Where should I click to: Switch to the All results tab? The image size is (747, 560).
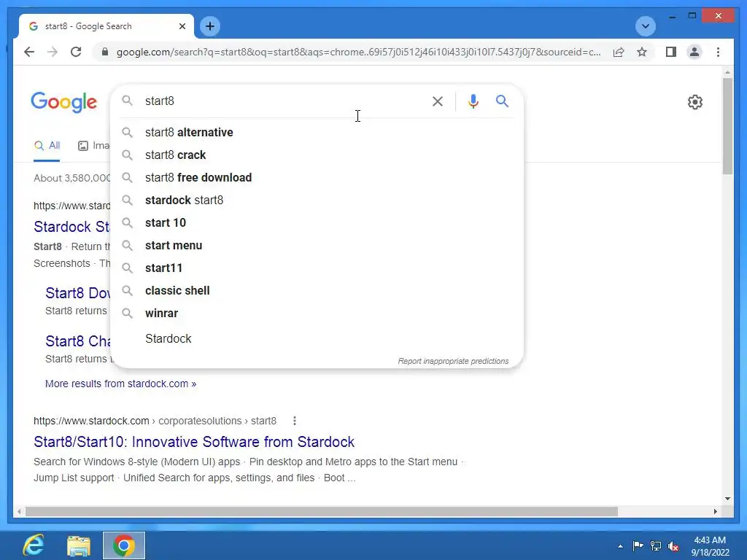47,146
